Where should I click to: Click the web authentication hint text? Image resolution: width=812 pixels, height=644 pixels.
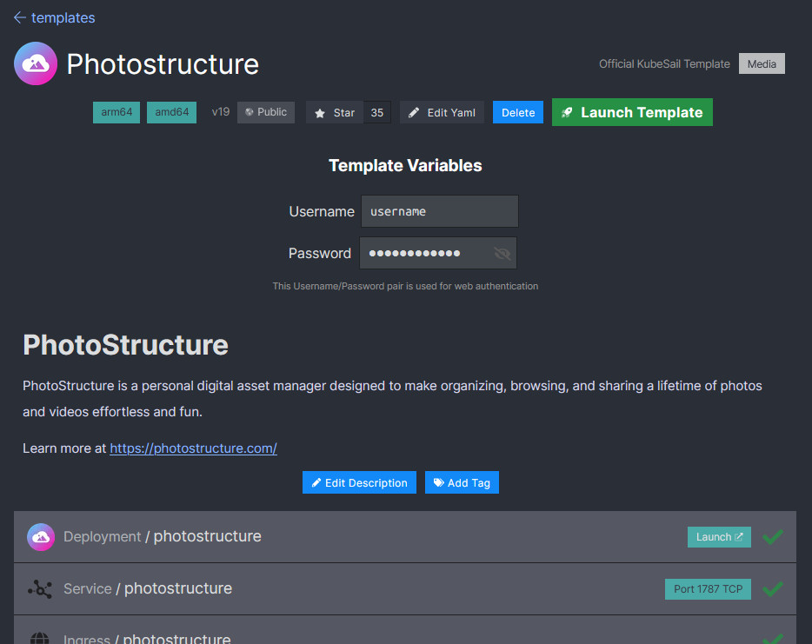point(405,286)
